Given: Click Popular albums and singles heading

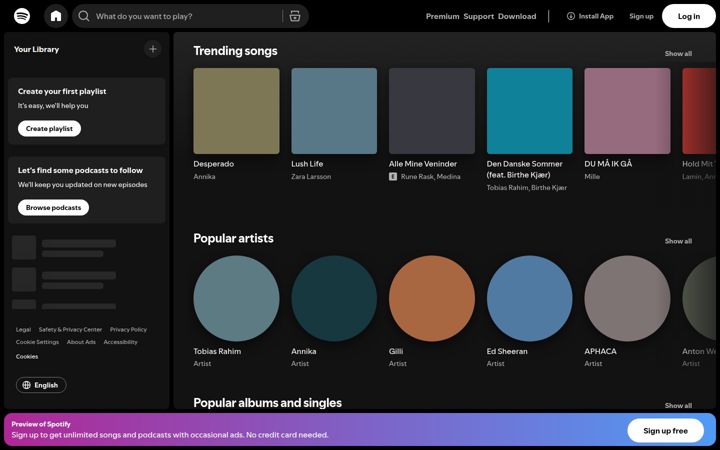Looking at the screenshot, I should (268, 403).
